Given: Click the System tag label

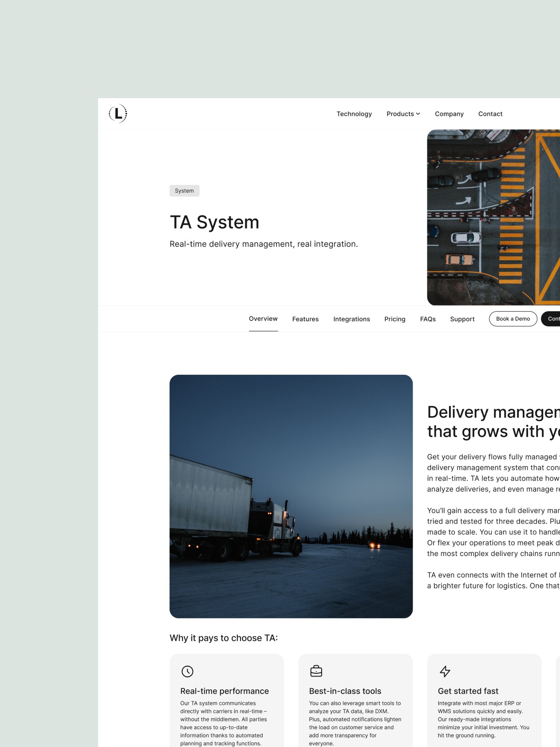Looking at the screenshot, I should [x=184, y=191].
